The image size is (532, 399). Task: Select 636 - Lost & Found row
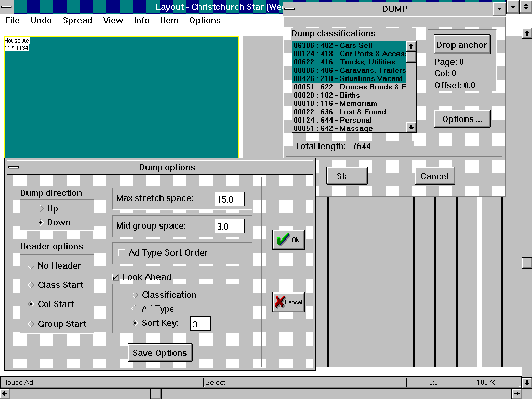click(x=349, y=112)
